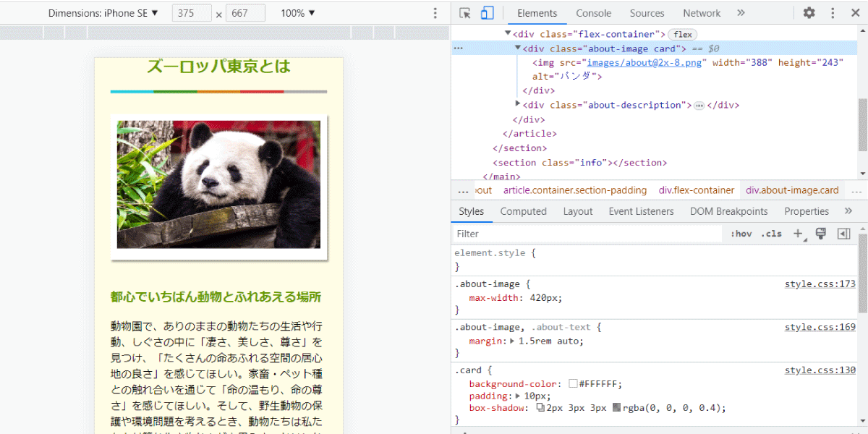Image resolution: width=868 pixels, height=434 pixels.
Task: Open the Network tab
Action: point(702,13)
